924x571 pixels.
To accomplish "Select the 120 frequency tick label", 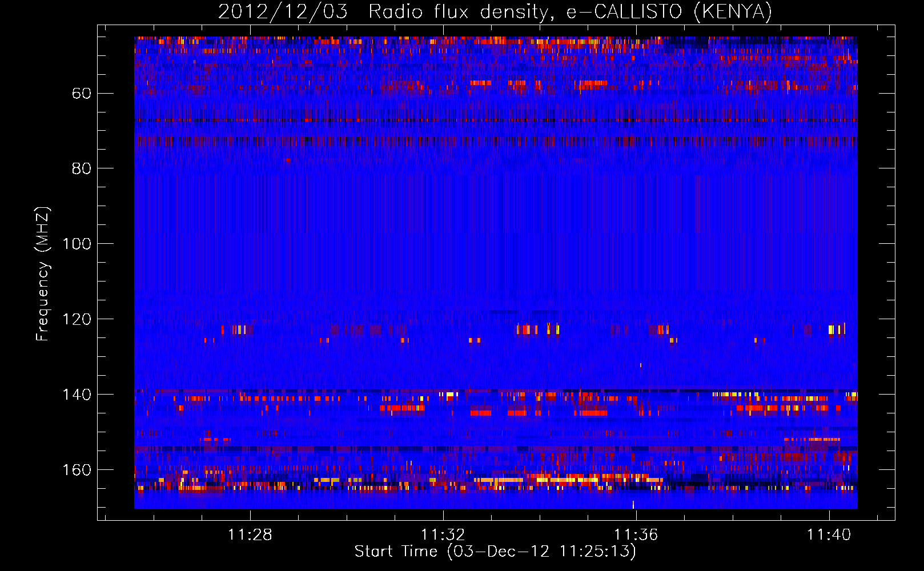I will pos(77,319).
